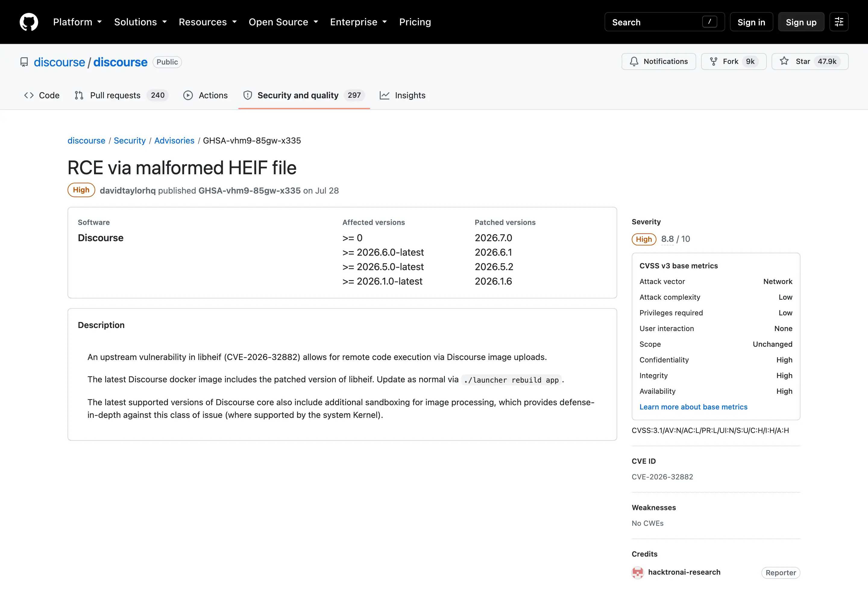Go to the Pricing page
The height and width of the screenshot is (603, 868).
(x=415, y=22)
